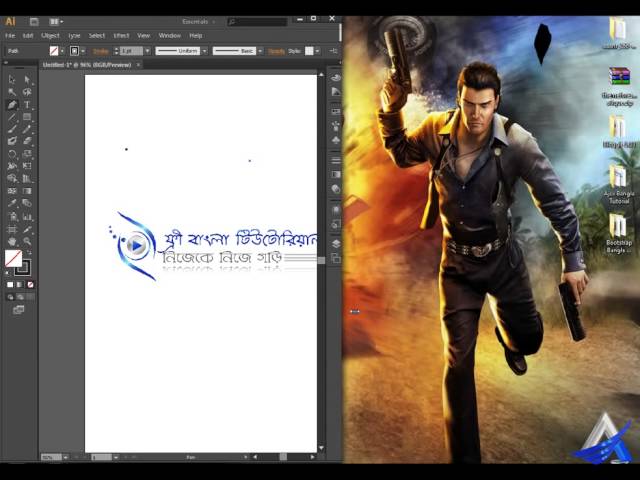Open the Window menu
Viewport: 640px width, 480px height.
click(170, 36)
